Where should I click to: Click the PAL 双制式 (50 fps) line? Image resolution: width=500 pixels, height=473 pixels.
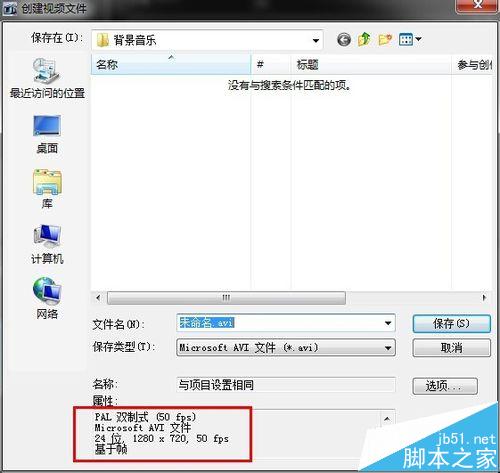click(145, 417)
